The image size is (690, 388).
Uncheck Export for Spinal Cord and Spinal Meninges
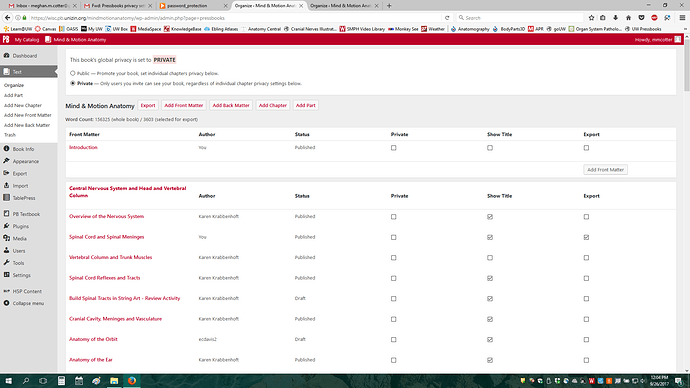click(586, 237)
